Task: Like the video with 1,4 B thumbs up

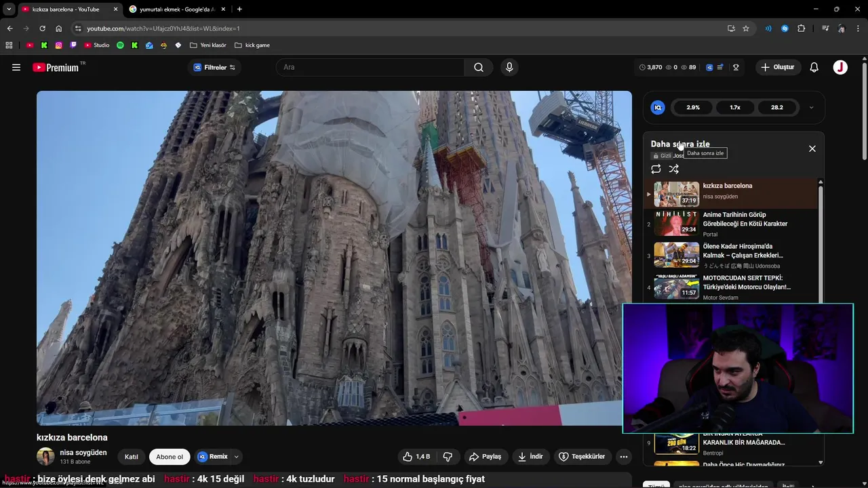Action: (x=416, y=457)
